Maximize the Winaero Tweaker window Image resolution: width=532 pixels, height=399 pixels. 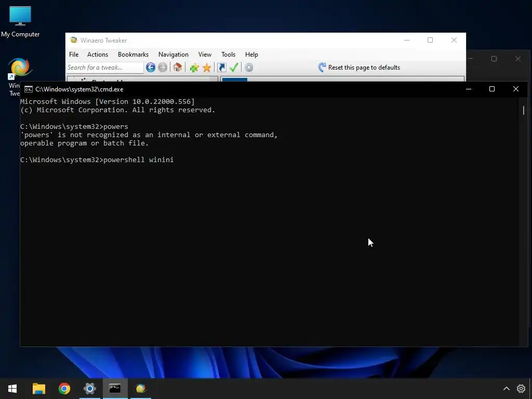pyautogui.click(x=430, y=40)
